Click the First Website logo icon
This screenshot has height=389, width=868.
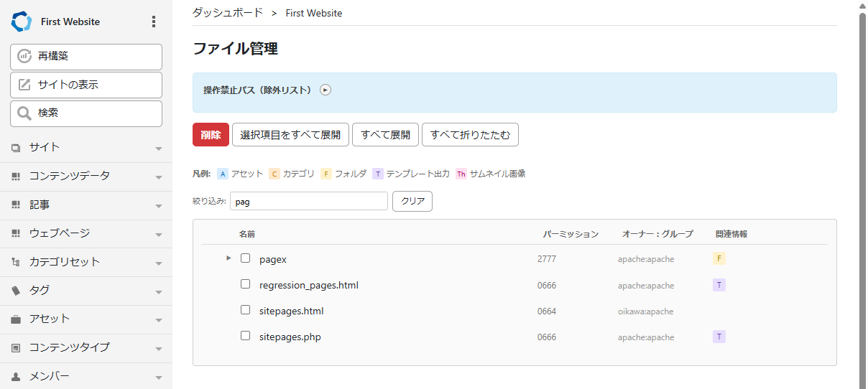click(x=22, y=22)
